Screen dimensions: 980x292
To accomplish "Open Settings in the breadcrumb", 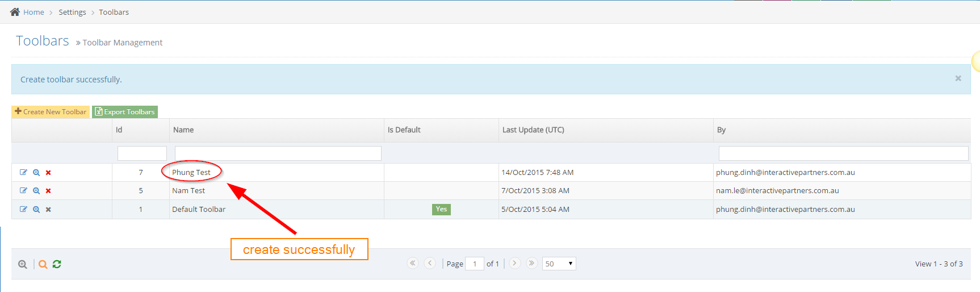I will [72, 12].
